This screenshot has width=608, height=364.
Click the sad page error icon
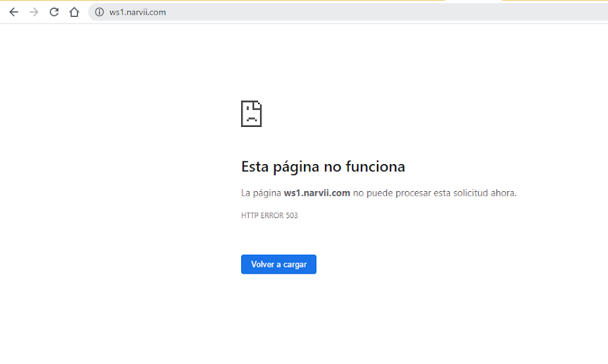[251, 113]
